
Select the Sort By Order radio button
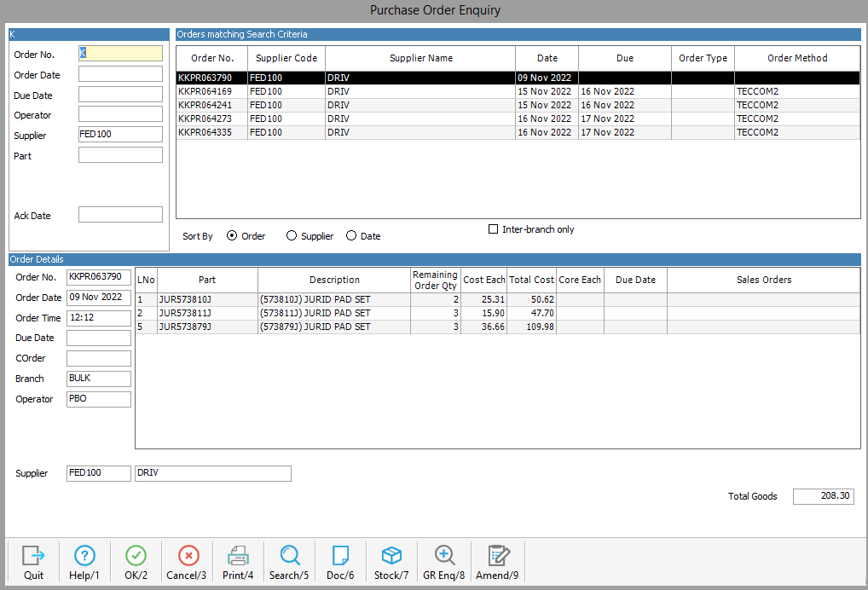232,236
